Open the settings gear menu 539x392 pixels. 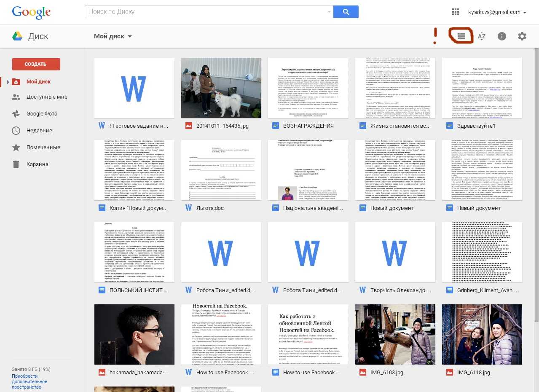pyautogui.click(x=522, y=36)
